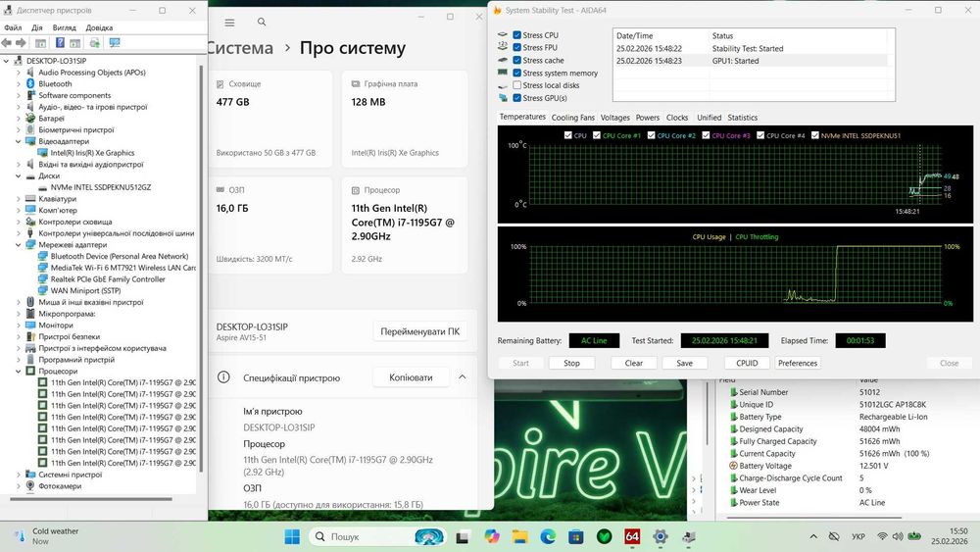Image resolution: width=980 pixels, height=552 pixels.
Task: Open hamburger menu in Settings window
Action: [230, 23]
